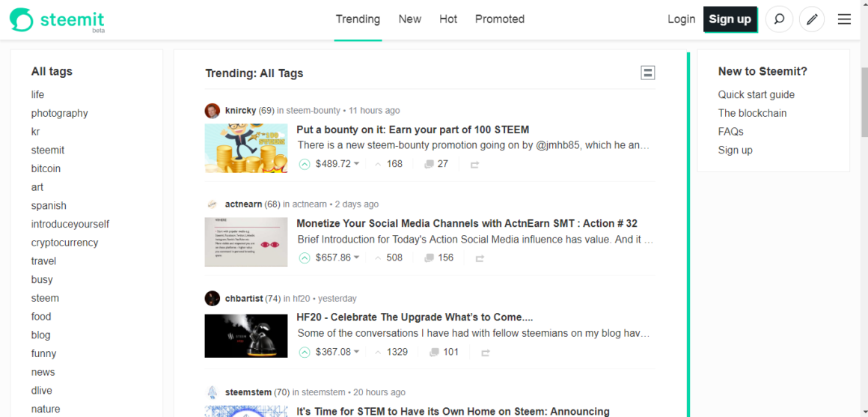Open knircky author name link
The height and width of the screenshot is (417, 868).
(241, 111)
